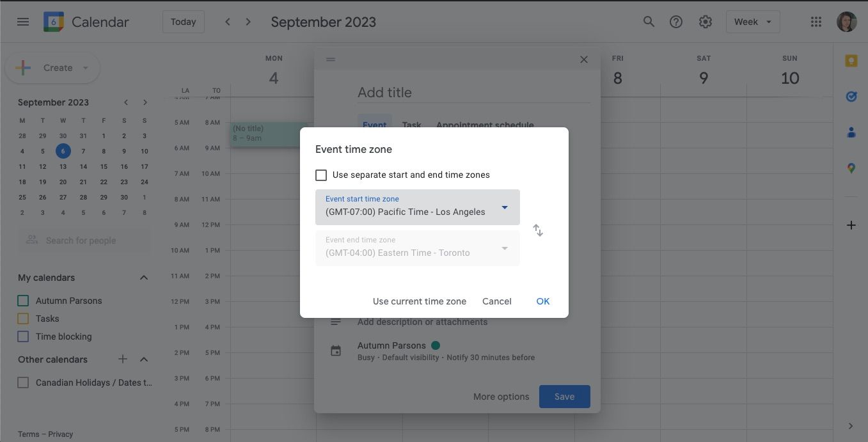Click the description lines icon

336,322
